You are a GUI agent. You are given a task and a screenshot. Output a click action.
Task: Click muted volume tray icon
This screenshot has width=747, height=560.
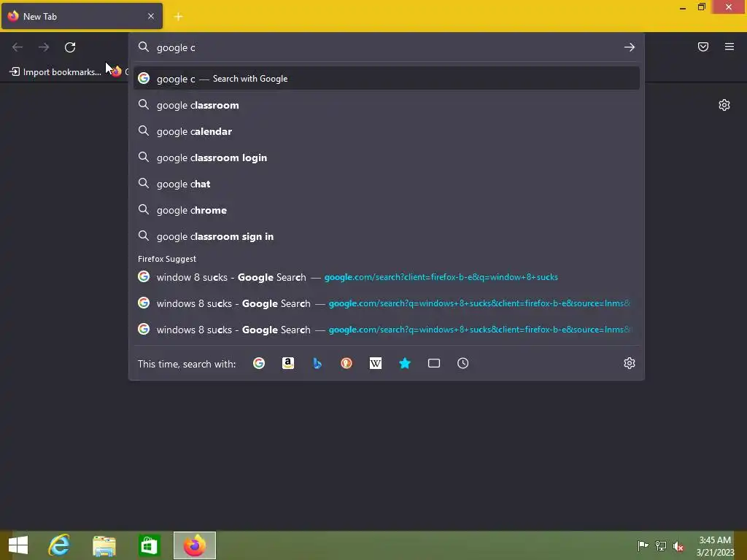coord(678,546)
